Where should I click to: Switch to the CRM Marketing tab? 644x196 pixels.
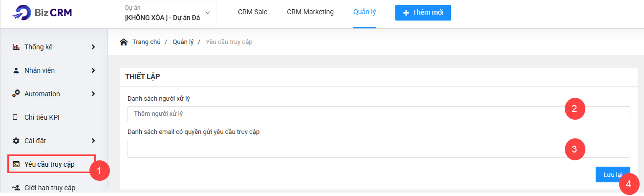coord(310,12)
